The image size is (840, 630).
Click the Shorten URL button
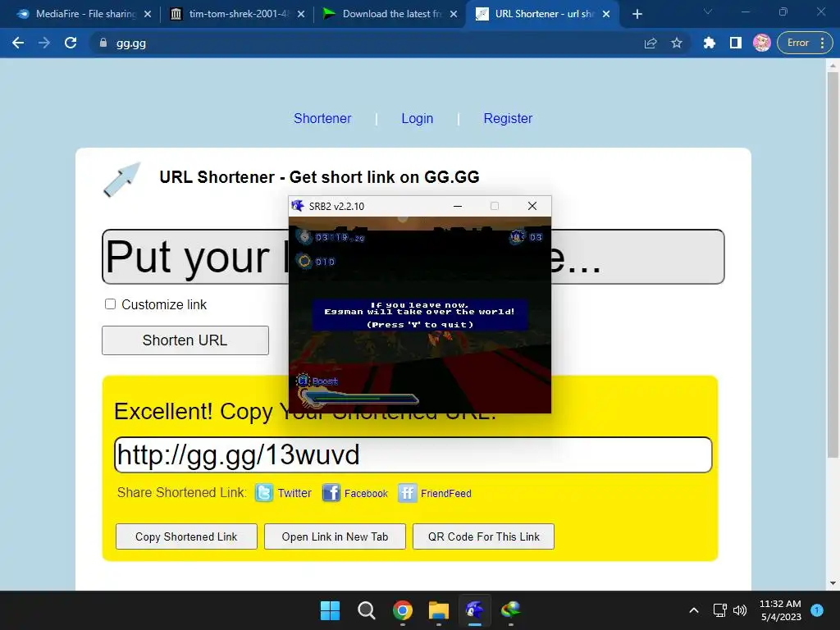(185, 340)
